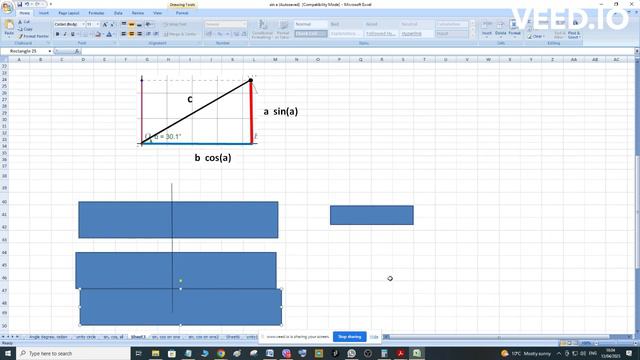
Task: Expand the Name Box dropdown arrow
Action: pos(50,51)
